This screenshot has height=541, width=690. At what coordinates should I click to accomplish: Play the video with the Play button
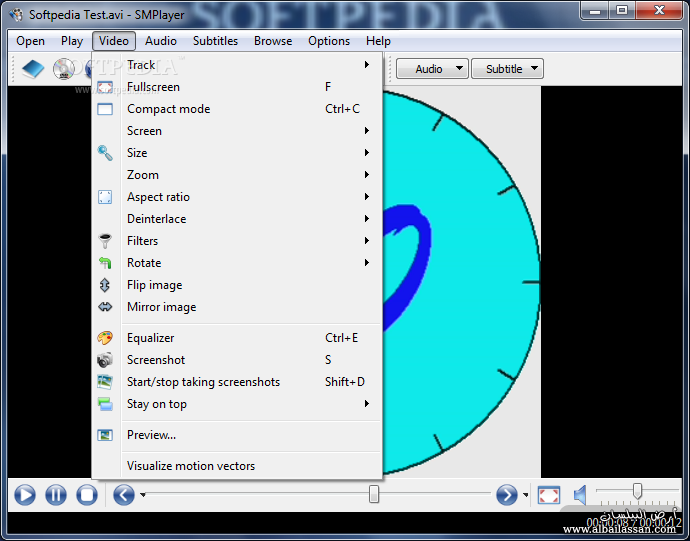(25, 495)
